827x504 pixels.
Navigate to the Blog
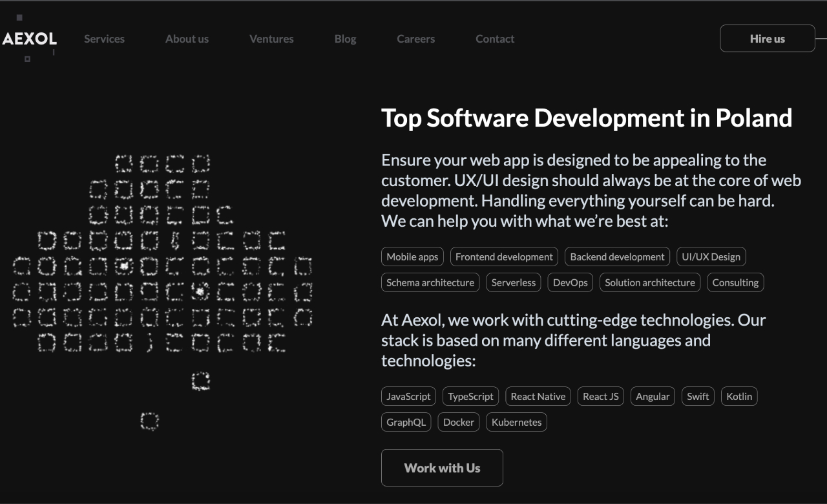345,39
